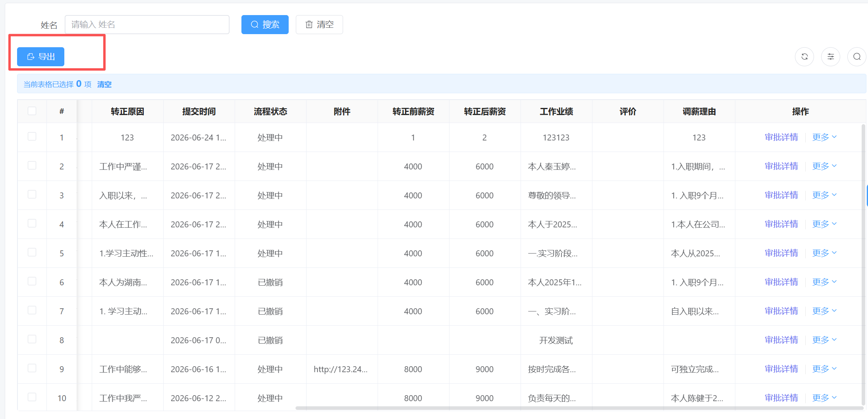The height and width of the screenshot is (419, 868).
Task: Check the checkbox for row 6
Action: point(32,281)
